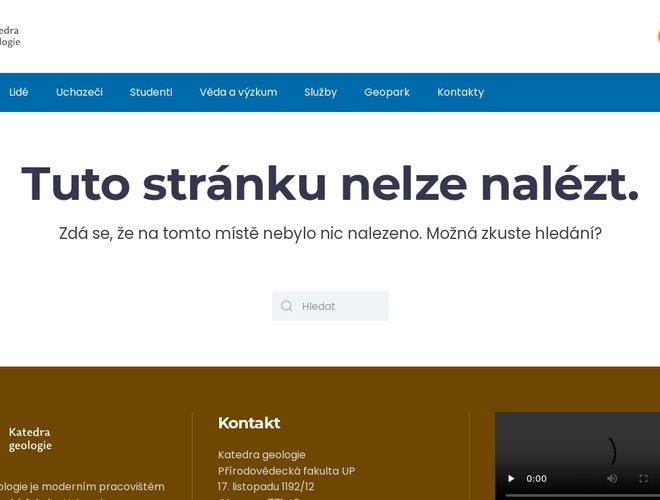Open the Lidé menu item
The width and height of the screenshot is (660, 500).
point(19,92)
